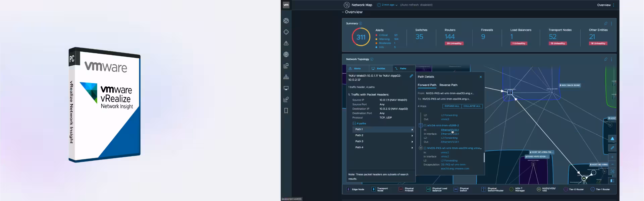Select the Reverse Path tab
The width and height of the screenshot is (644, 201).
[448, 85]
